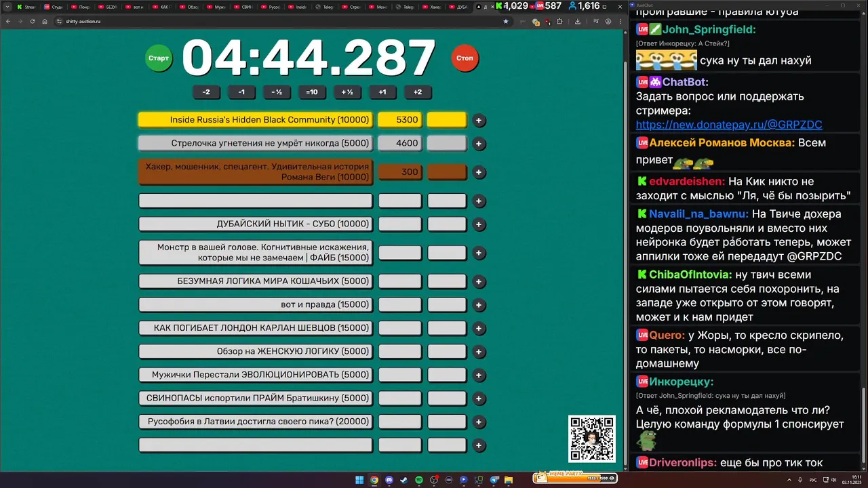Edit the ДУБАЙСКИЙ НЫТИК - СУБО lot name
The width and height of the screenshot is (868, 488).
point(256,224)
